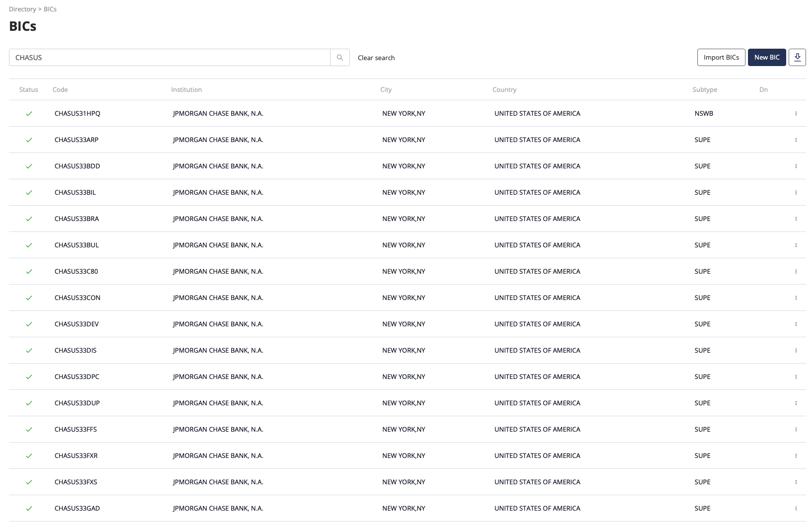Screen dimensions: 812x527
Task: Select code CHASUS33DIS
Action: pyautogui.click(x=75, y=351)
